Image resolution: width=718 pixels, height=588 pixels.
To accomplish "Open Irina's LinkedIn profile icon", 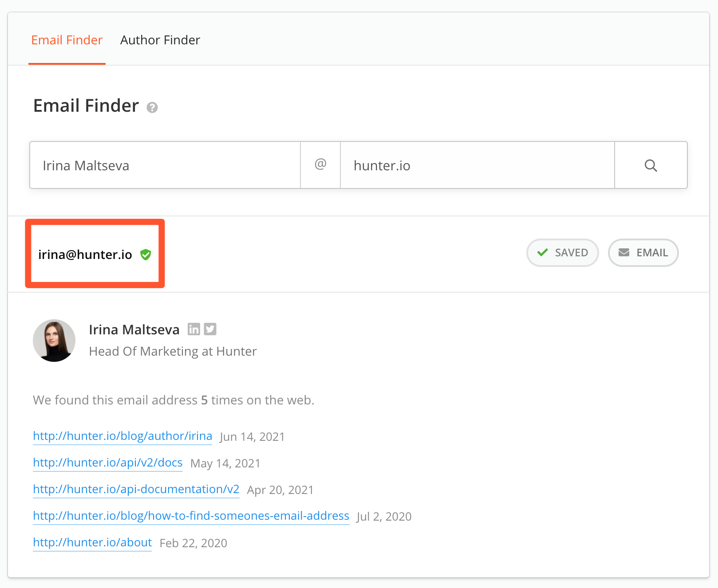I will (x=194, y=329).
